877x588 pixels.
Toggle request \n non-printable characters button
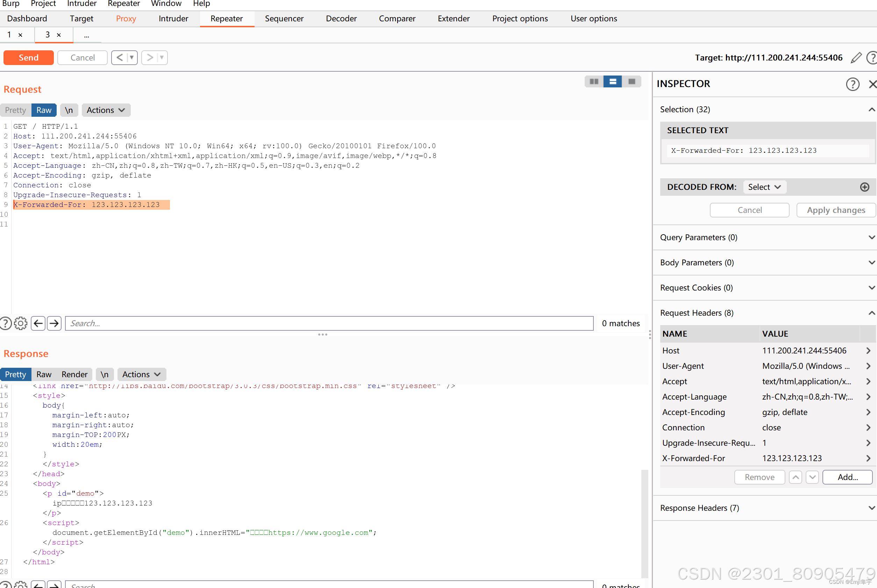(69, 110)
